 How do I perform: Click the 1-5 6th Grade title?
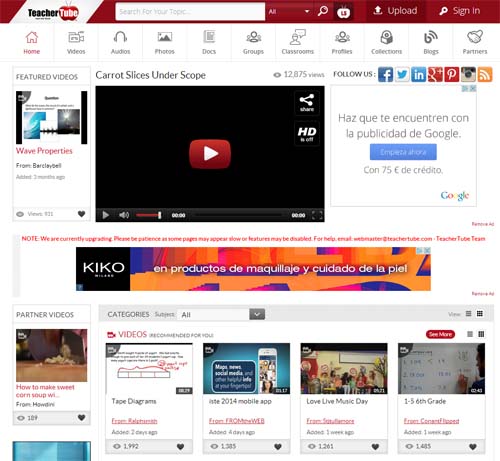tap(425, 401)
